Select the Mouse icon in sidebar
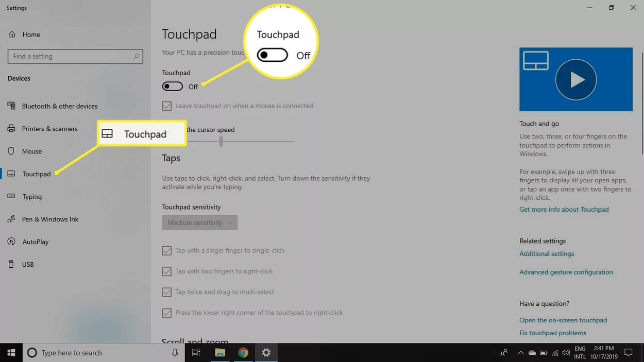The width and height of the screenshot is (644, 362). coord(11,151)
